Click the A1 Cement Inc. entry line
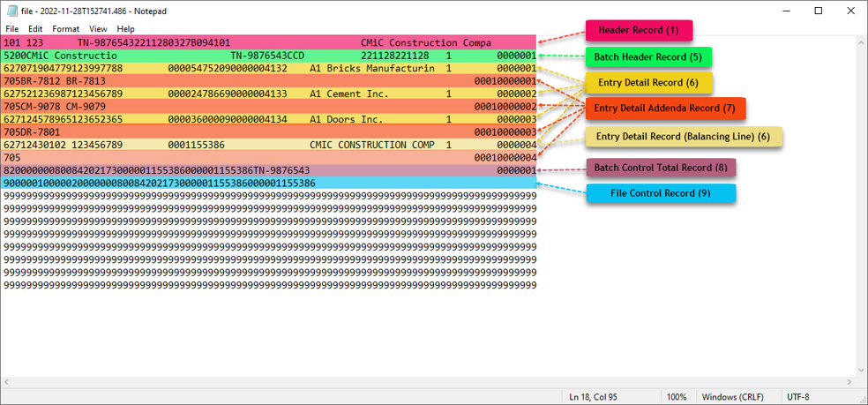 point(268,94)
